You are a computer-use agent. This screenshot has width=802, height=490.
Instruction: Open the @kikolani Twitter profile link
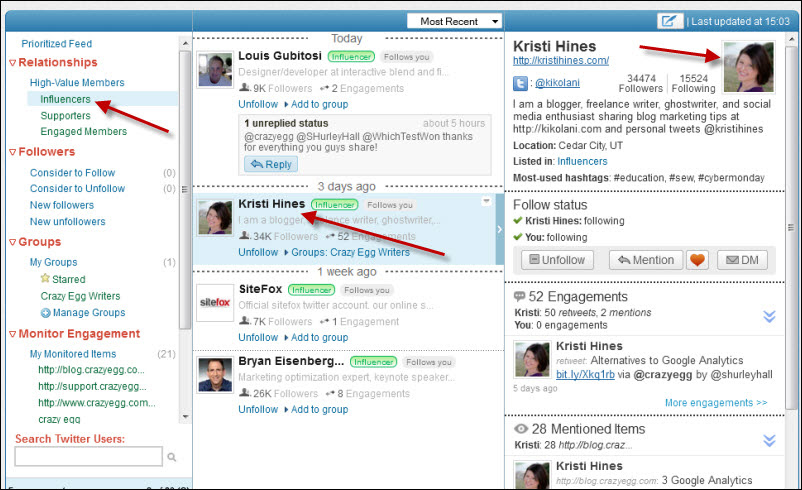coord(558,83)
